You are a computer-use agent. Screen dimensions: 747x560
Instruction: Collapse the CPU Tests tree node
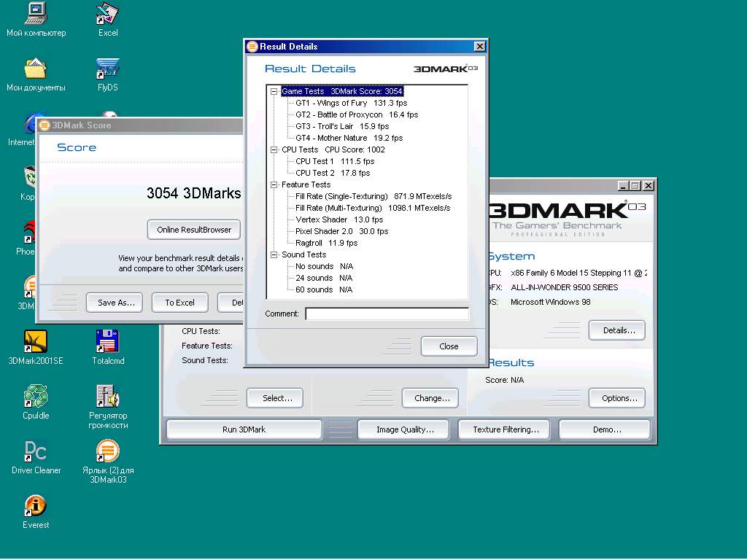coord(274,149)
